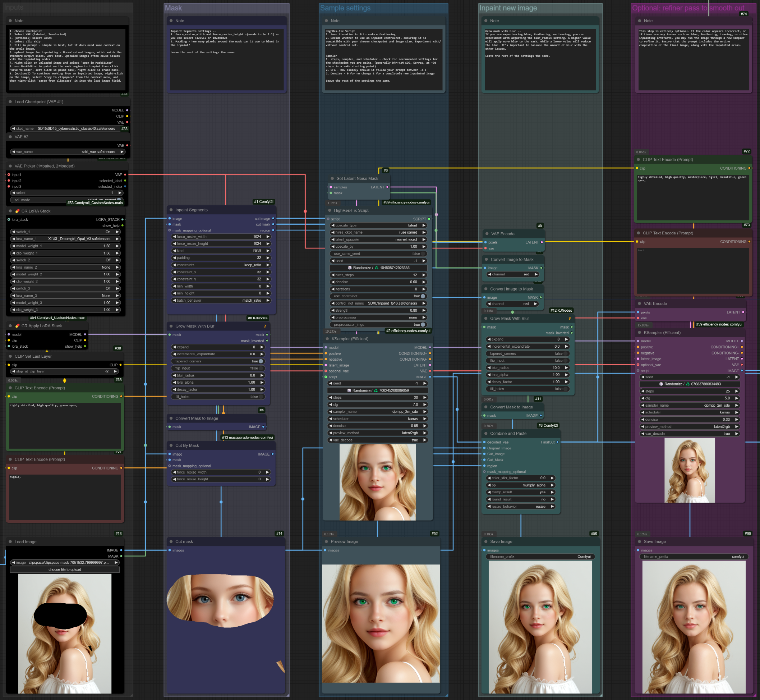Click the LORA_STACK output slot on CR LoRA Stack

click(122, 219)
